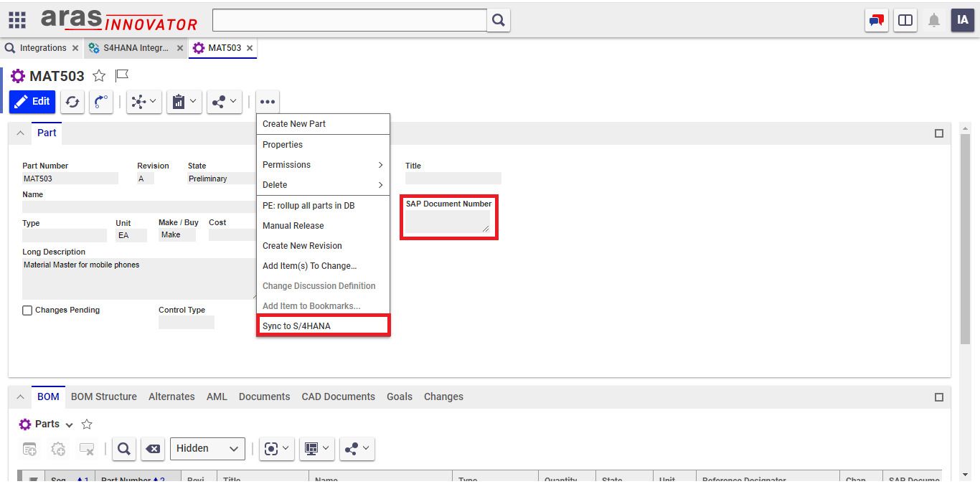The width and height of the screenshot is (980, 489).
Task: Click the Long Description text area
Action: click(139, 279)
